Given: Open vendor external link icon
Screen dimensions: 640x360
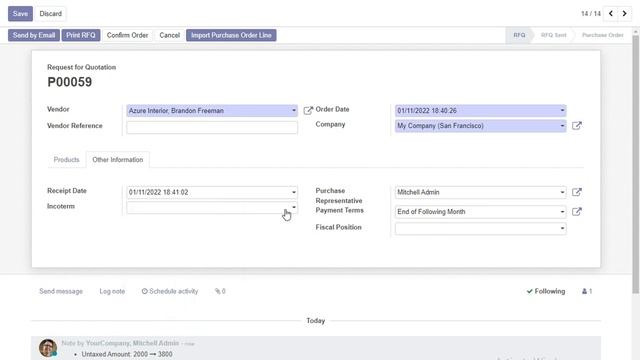Looking at the screenshot, I should pyautogui.click(x=308, y=110).
